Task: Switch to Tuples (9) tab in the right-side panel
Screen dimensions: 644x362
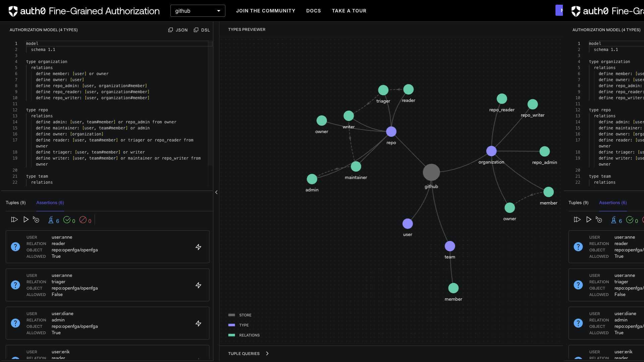Action: pos(579,202)
